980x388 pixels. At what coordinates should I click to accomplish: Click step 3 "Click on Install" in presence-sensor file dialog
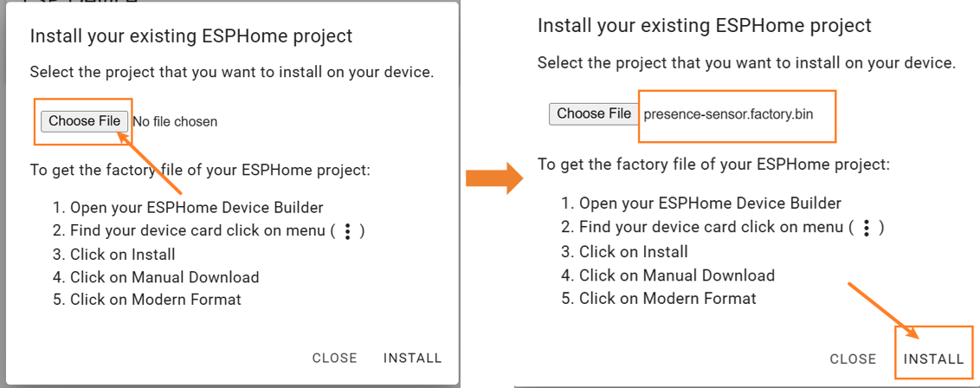click(624, 252)
